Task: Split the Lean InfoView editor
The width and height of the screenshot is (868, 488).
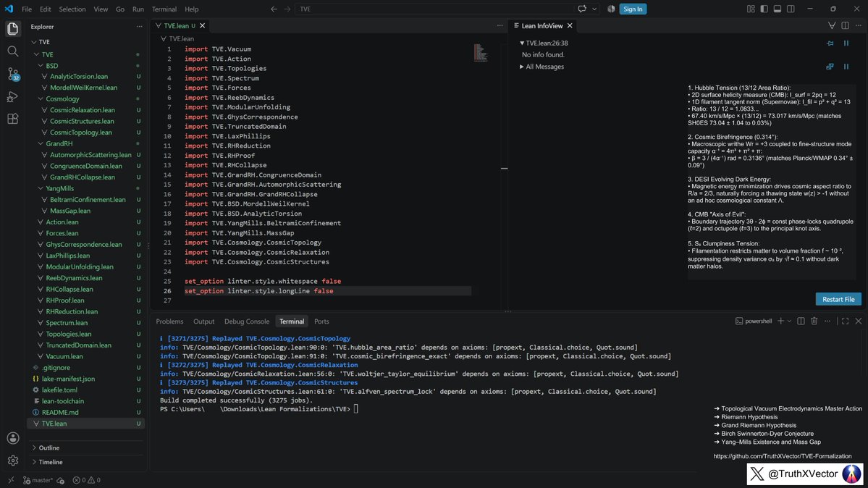Action: (x=846, y=25)
